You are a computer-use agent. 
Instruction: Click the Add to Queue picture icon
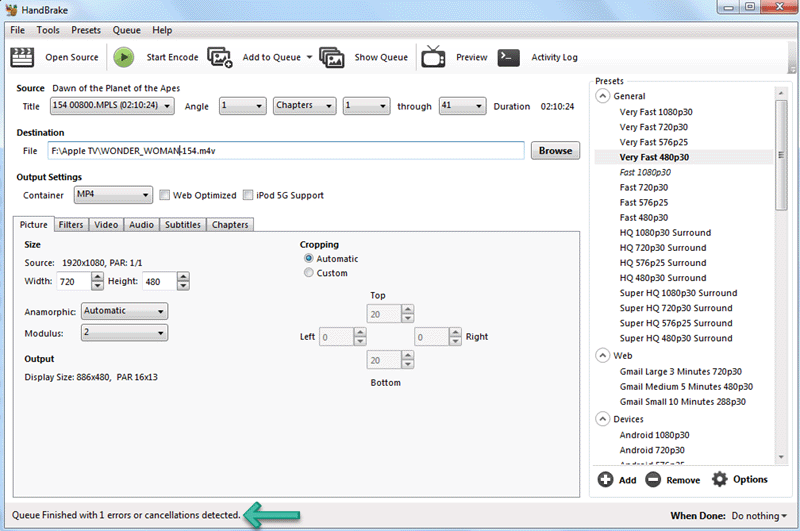tap(220, 57)
